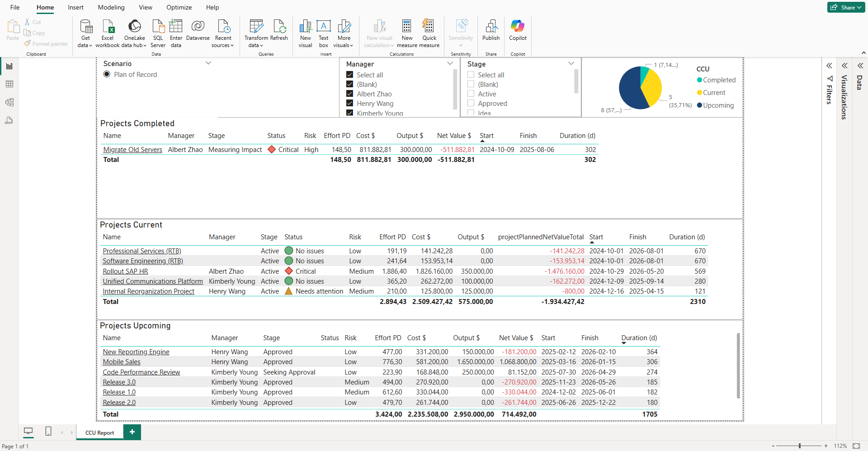
Task: Uncheck Henry Wang manager checkbox
Action: pos(349,103)
